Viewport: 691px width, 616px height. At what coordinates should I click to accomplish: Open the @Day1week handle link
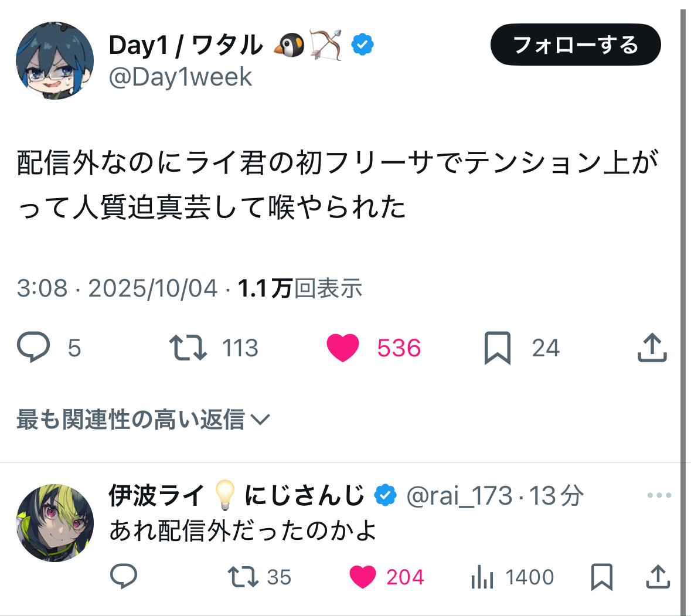click(180, 77)
